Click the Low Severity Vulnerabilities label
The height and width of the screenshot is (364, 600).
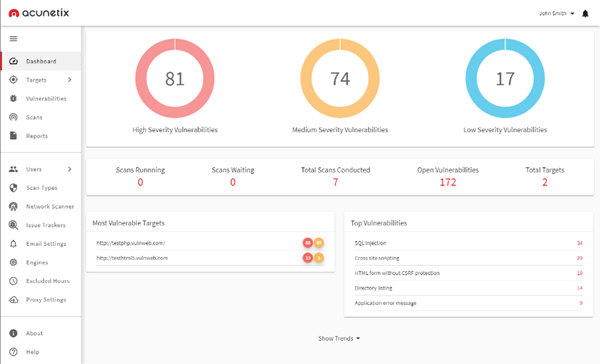pos(505,130)
